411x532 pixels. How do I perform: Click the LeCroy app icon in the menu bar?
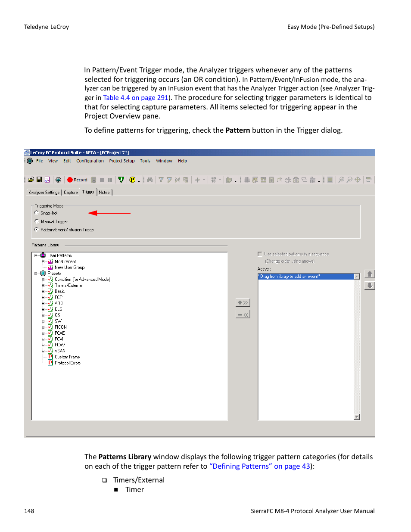pos(30,161)
